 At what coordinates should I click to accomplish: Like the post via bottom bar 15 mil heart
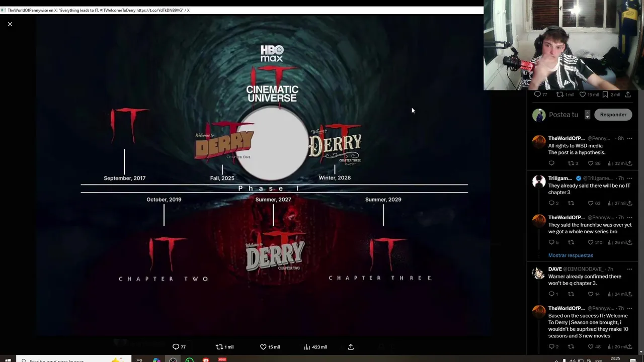tap(270, 347)
